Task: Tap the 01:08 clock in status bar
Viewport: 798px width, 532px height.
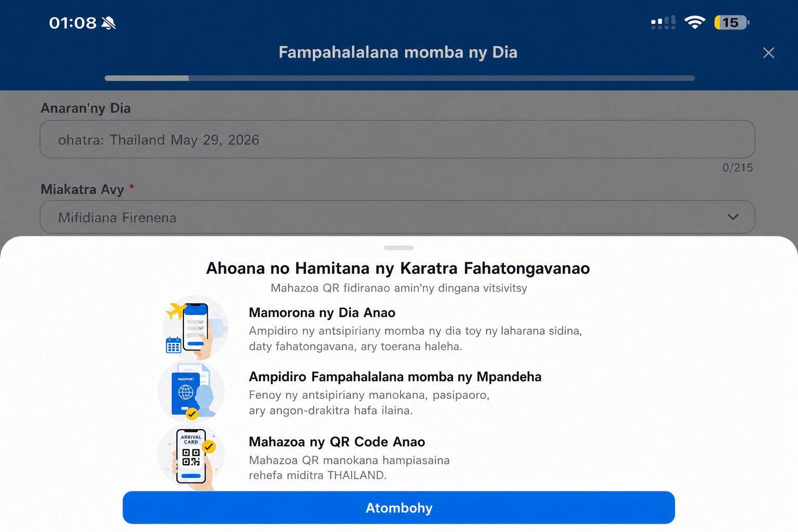Action: click(73, 23)
